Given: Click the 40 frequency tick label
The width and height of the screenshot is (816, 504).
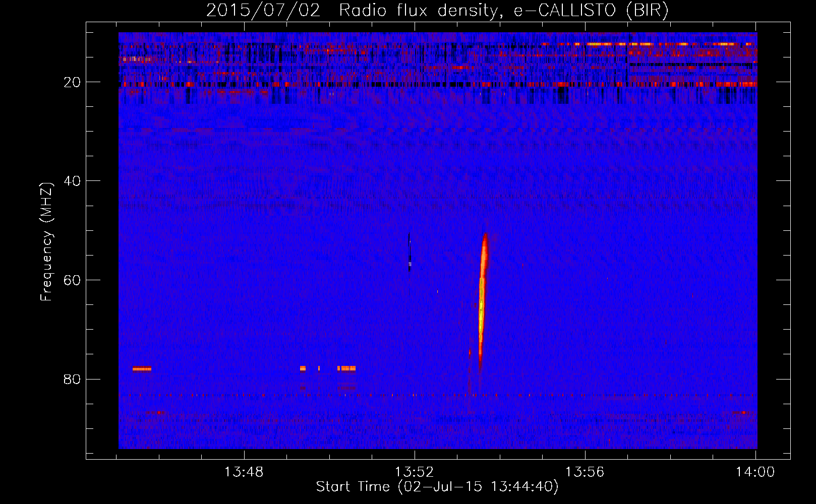Looking at the screenshot, I should (73, 181).
